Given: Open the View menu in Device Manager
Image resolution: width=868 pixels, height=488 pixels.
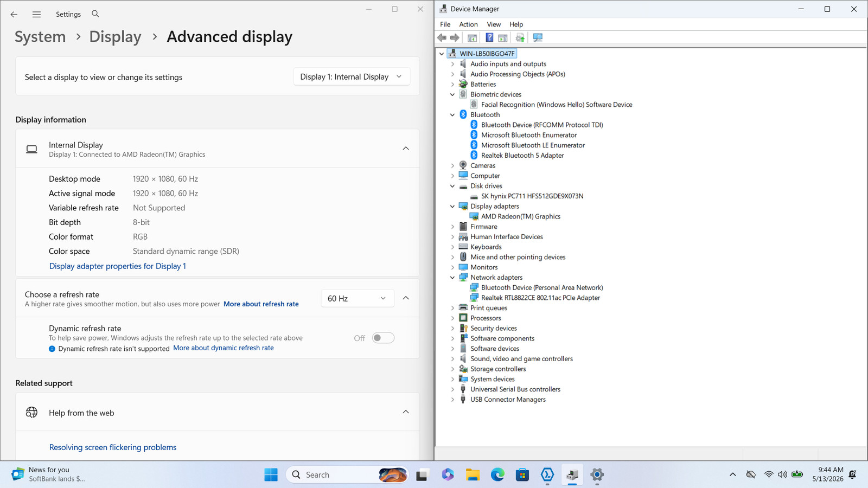Looking at the screenshot, I should (494, 24).
